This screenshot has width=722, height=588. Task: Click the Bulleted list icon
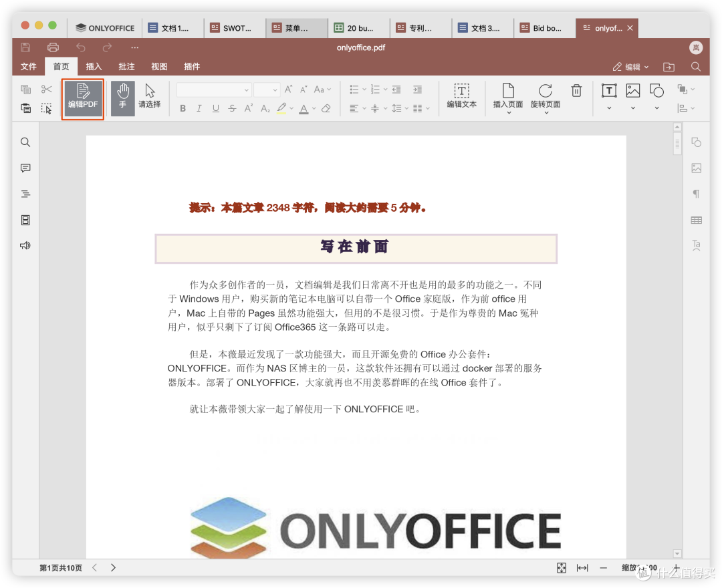354,90
